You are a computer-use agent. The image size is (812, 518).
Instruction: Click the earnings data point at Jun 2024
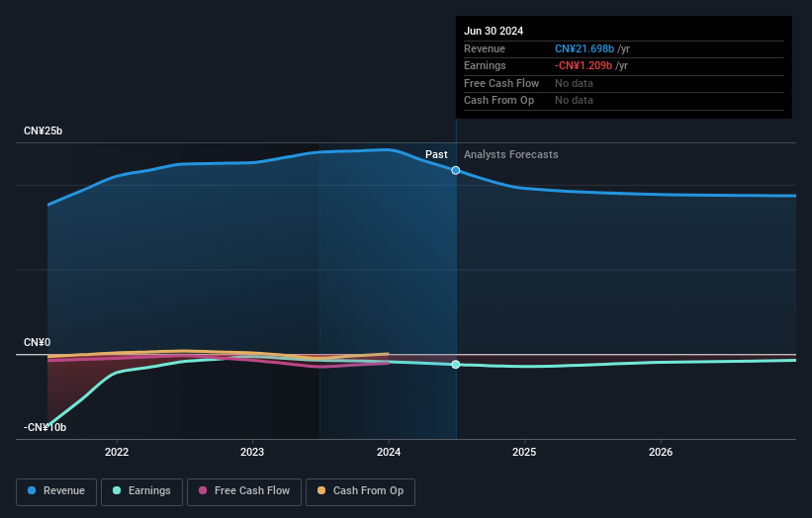pos(456,365)
